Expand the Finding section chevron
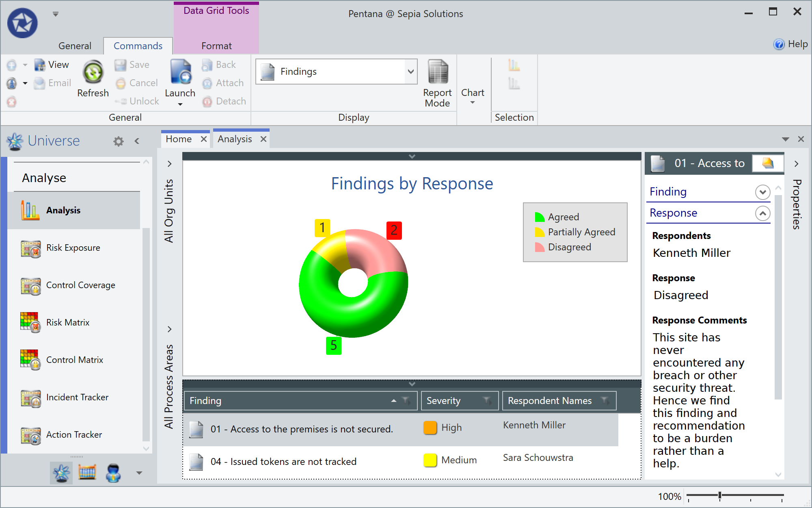Image resolution: width=812 pixels, height=508 pixels. 763,192
